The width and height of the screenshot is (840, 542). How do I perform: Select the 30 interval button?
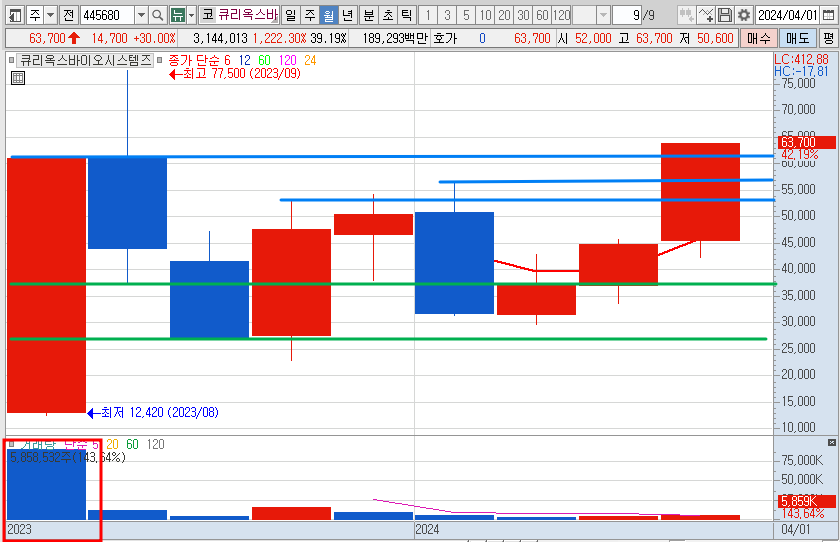click(x=523, y=15)
